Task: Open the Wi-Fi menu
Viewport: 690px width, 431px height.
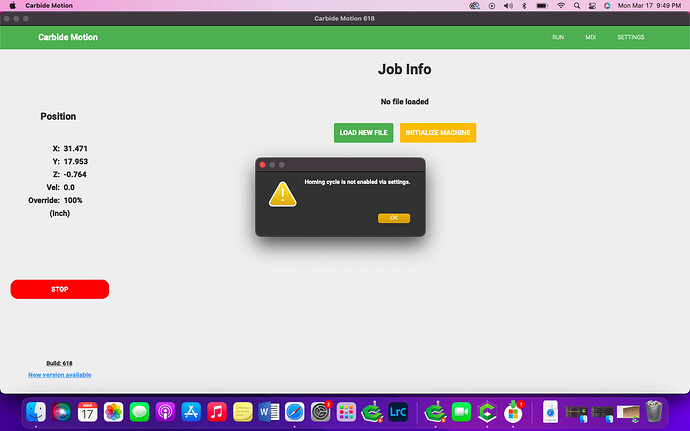Action: [x=561, y=6]
